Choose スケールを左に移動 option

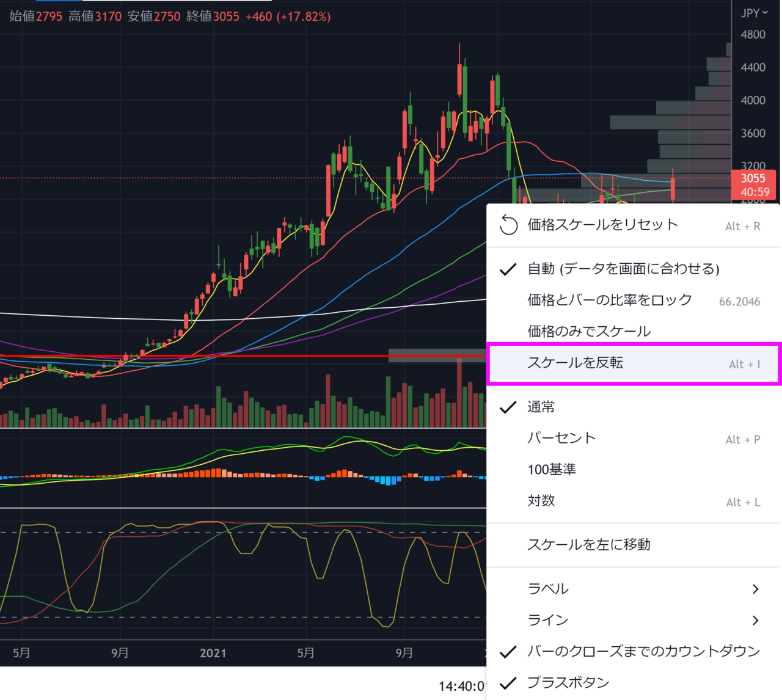pos(633,545)
